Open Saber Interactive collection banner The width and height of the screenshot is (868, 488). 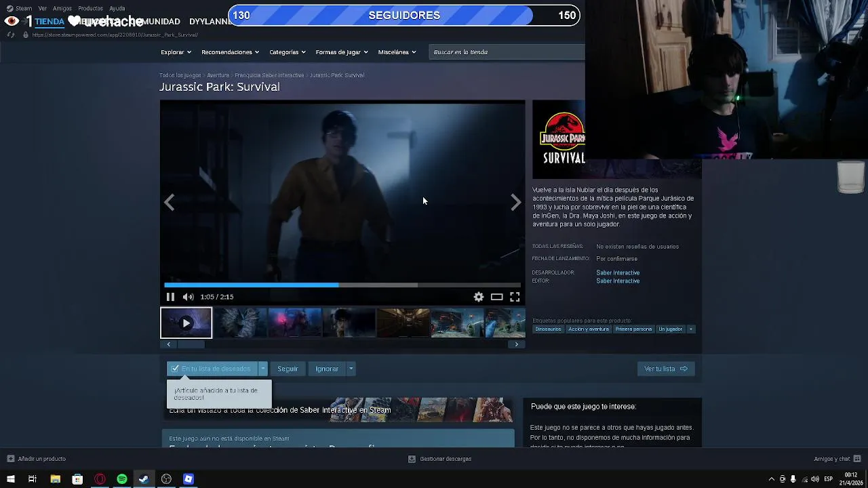pyautogui.click(x=338, y=410)
